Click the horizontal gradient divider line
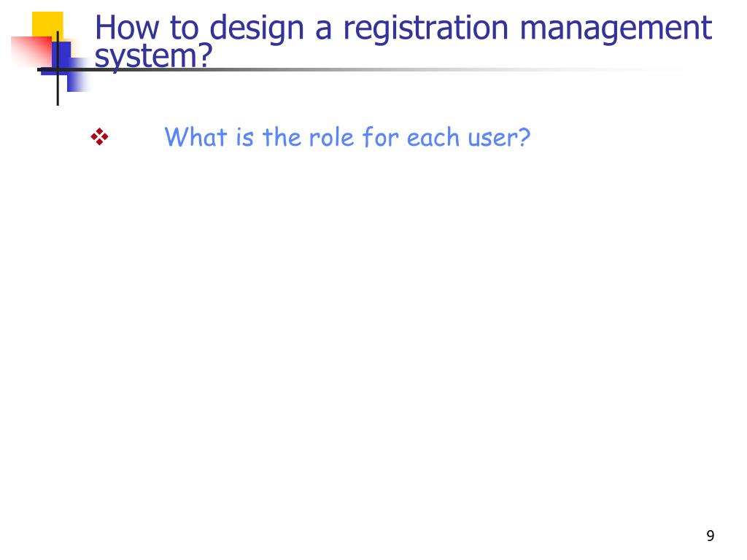Viewport: 747px width, 560px height. 362,69
